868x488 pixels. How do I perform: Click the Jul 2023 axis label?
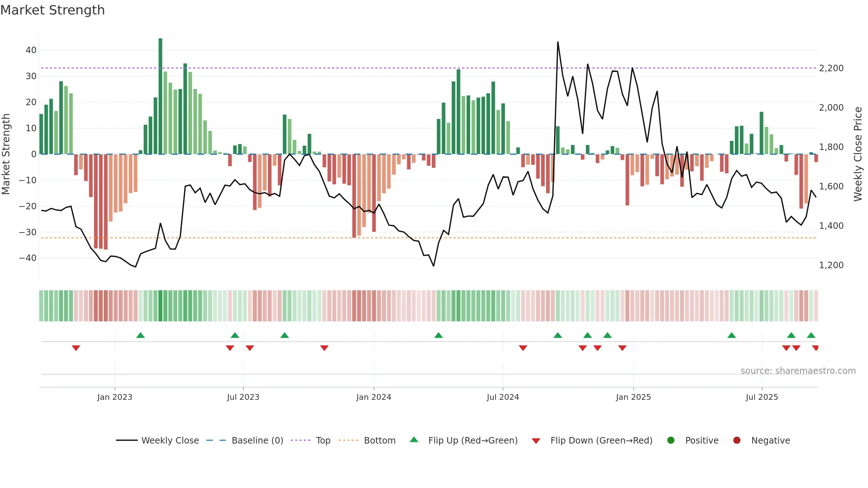click(243, 397)
